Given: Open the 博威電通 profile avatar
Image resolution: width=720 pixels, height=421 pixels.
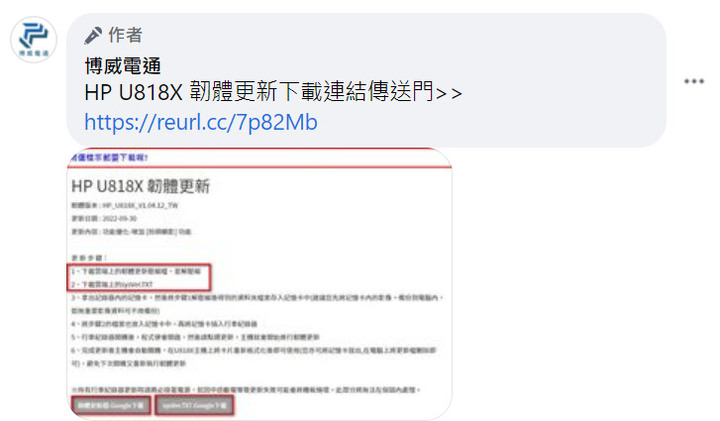Looking at the screenshot, I should (34, 39).
